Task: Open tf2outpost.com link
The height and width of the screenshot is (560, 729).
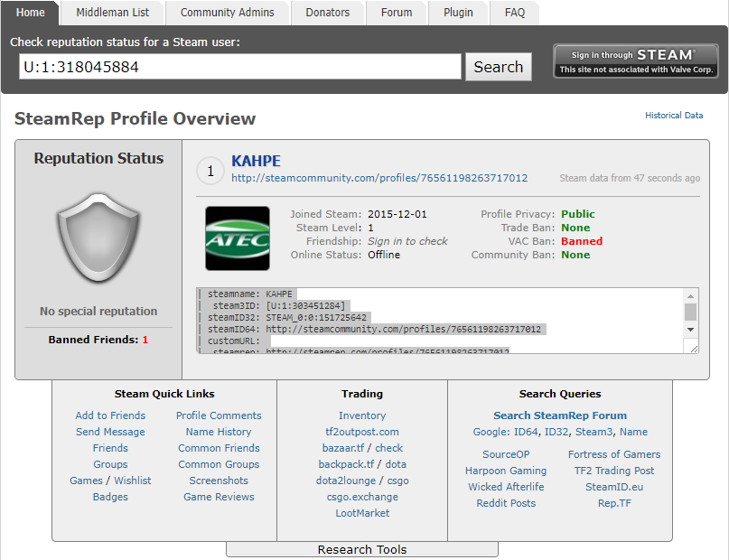Action: pos(362,432)
